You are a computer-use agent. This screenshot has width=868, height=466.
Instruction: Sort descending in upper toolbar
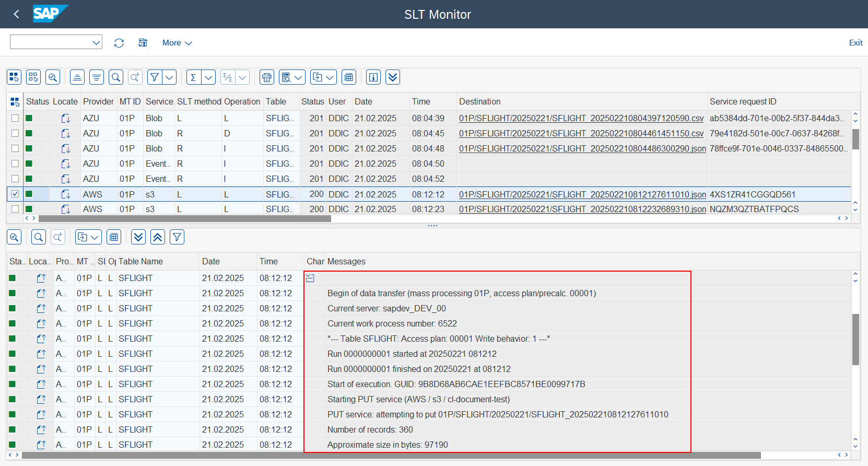[x=97, y=77]
